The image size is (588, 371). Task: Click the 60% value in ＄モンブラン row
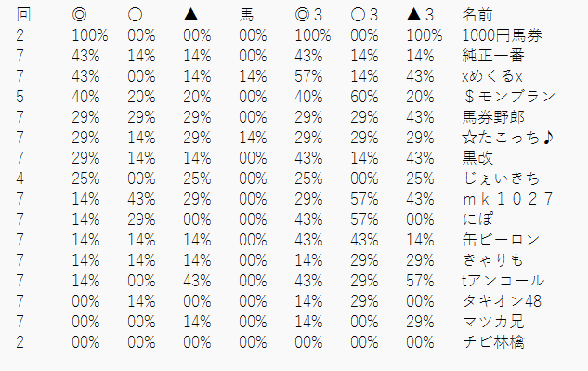[x=364, y=97]
